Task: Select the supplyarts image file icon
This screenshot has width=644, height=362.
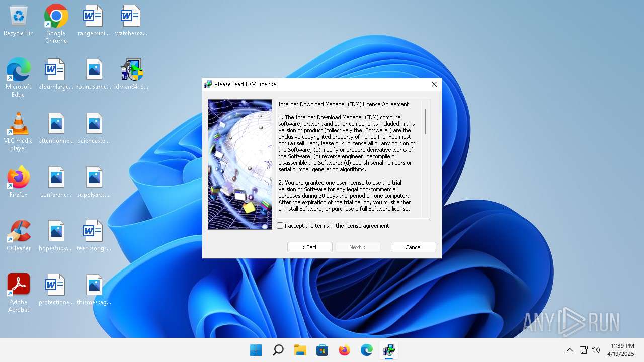Action: tap(94, 183)
